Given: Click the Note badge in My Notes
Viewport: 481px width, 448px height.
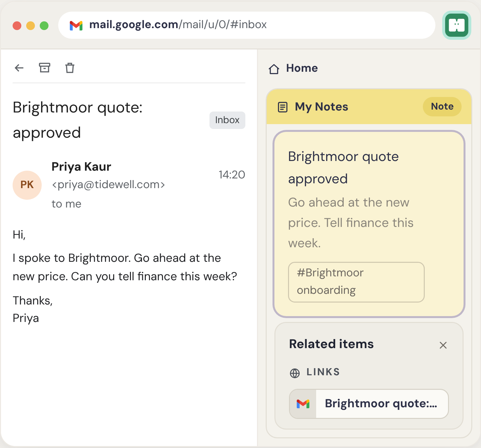Looking at the screenshot, I should (x=442, y=106).
